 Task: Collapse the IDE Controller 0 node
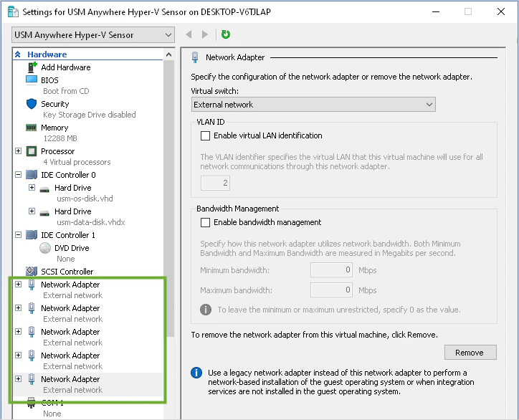pos(18,174)
